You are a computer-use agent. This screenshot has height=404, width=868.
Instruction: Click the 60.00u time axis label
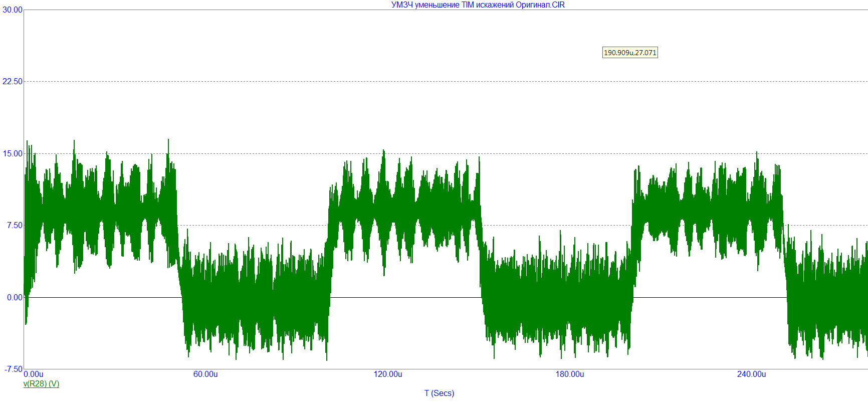(205, 374)
